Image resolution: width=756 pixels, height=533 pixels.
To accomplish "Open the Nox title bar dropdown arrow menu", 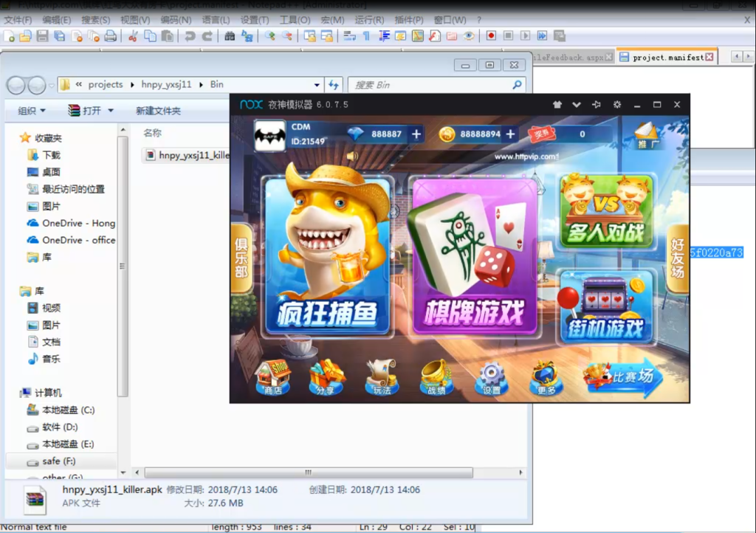I will pyautogui.click(x=577, y=105).
